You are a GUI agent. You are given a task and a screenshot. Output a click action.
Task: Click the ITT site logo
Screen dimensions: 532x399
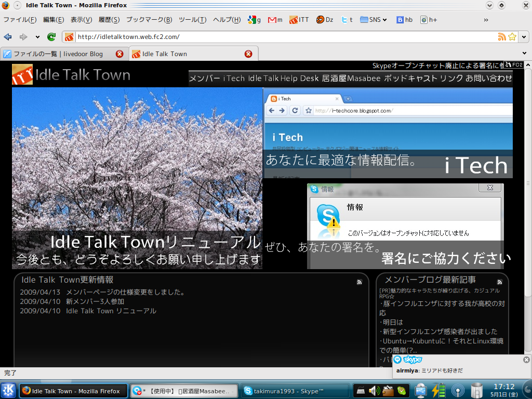tap(22, 74)
